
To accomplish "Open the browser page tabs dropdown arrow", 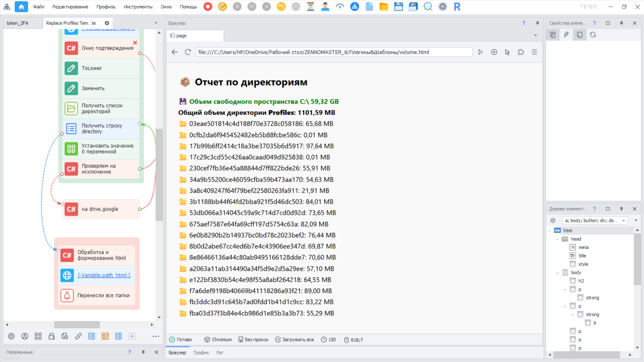I will click(x=536, y=36).
